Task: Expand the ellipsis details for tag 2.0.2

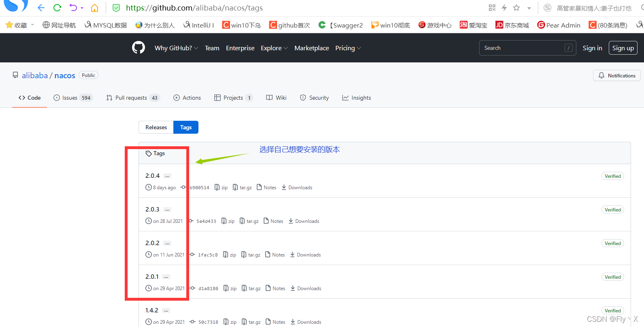Action: 167,243
